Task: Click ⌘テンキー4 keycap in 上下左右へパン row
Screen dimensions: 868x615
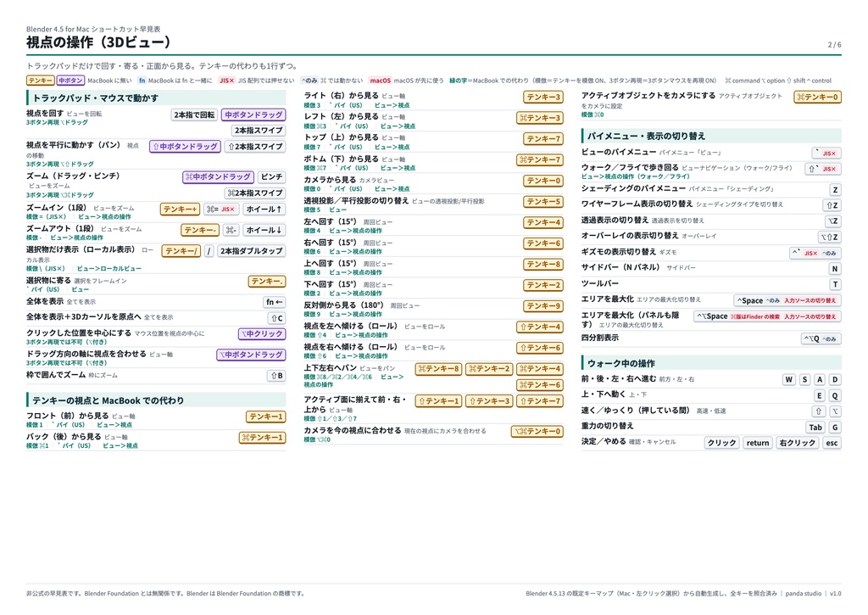Action: pos(540,368)
